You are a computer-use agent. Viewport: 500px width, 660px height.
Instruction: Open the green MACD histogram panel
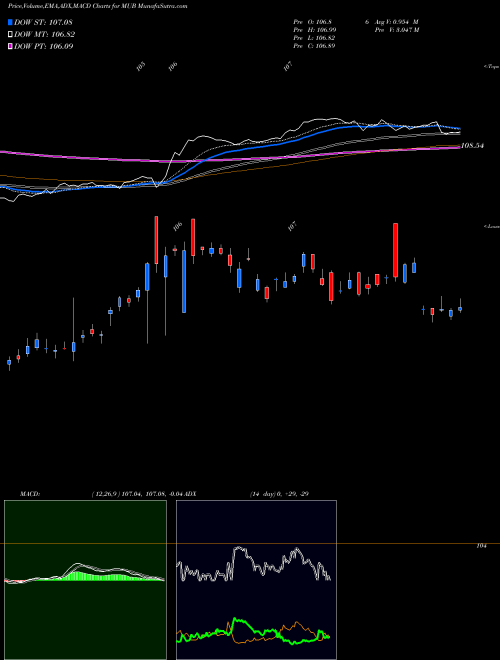point(85,580)
